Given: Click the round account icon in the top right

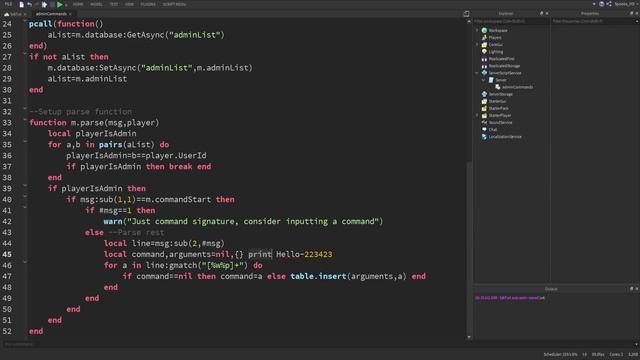Looking at the screenshot, I should click(x=601, y=4).
